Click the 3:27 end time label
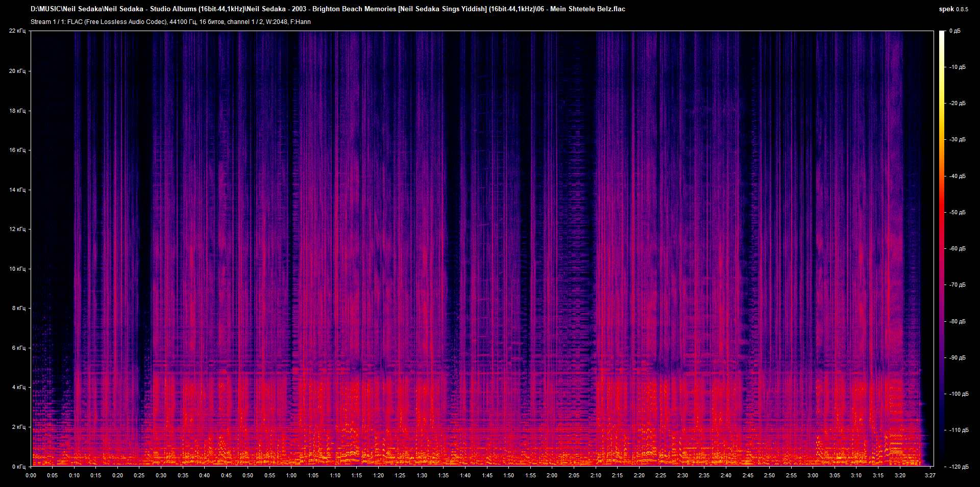 click(930, 475)
